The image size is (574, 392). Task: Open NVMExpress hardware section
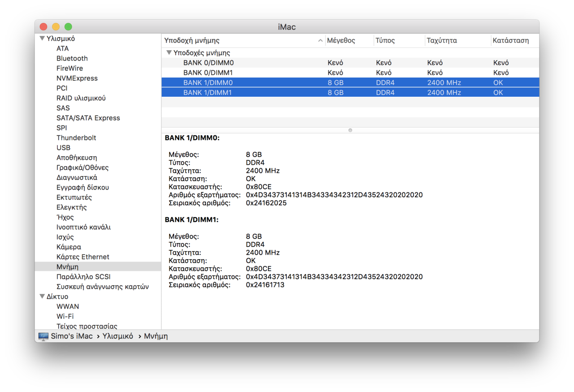(77, 78)
